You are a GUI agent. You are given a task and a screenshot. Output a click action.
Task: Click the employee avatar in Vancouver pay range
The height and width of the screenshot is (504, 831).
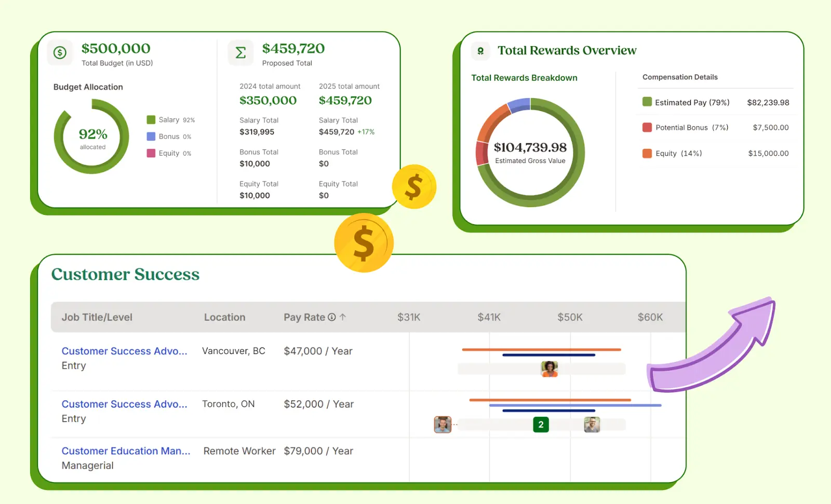549,369
